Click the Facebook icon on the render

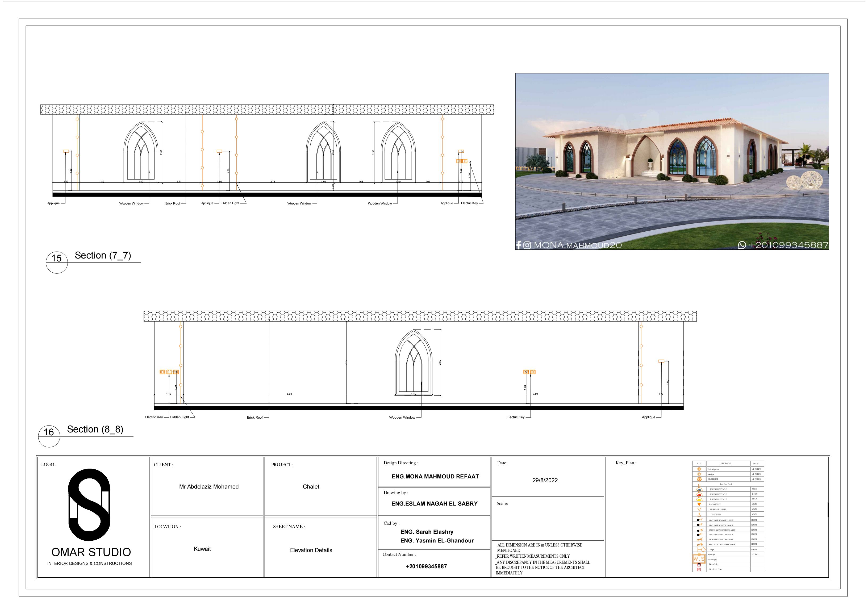(x=519, y=245)
